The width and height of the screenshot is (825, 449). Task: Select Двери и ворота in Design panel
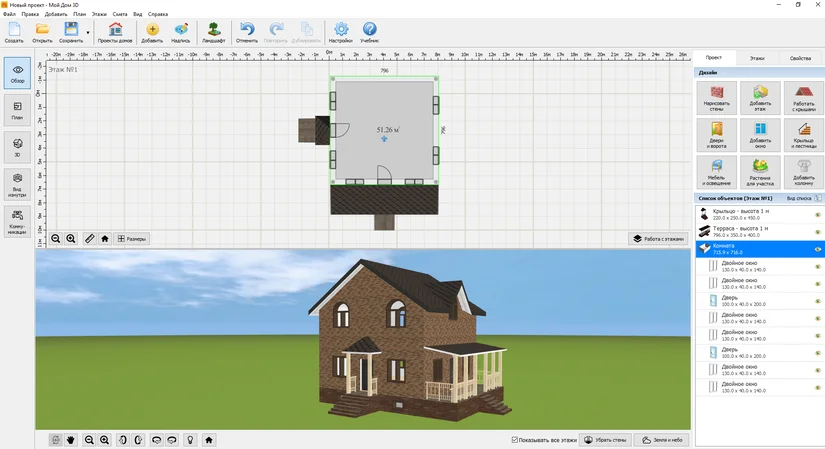coord(716,135)
